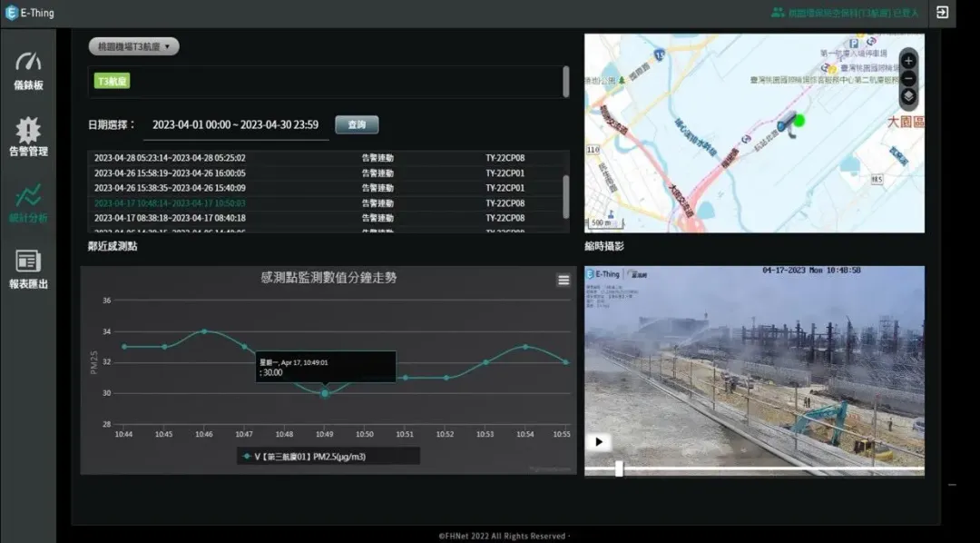Screen dimensions: 980x543
Task: Click TY-22CP01 in the 15:38:35 row
Action: pos(505,188)
